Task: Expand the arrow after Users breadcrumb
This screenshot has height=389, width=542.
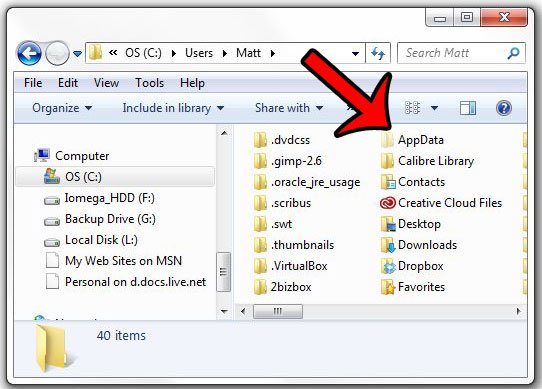Action: [x=225, y=54]
